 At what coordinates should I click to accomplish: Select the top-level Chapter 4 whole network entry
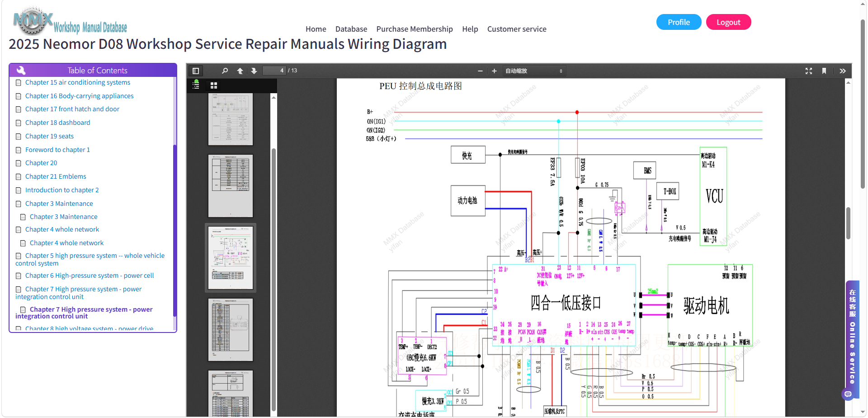62,229
